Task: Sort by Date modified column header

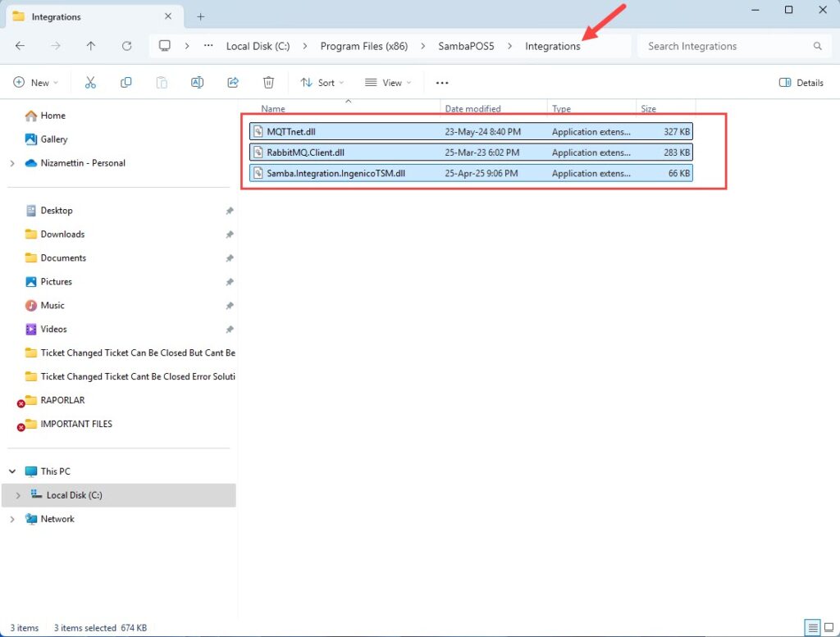Action: [x=472, y=109]
